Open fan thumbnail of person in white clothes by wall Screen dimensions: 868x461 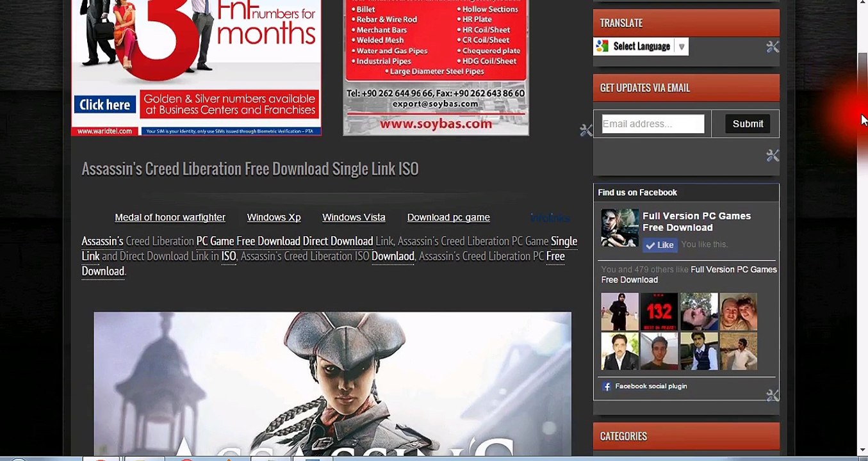coord(739,351)
